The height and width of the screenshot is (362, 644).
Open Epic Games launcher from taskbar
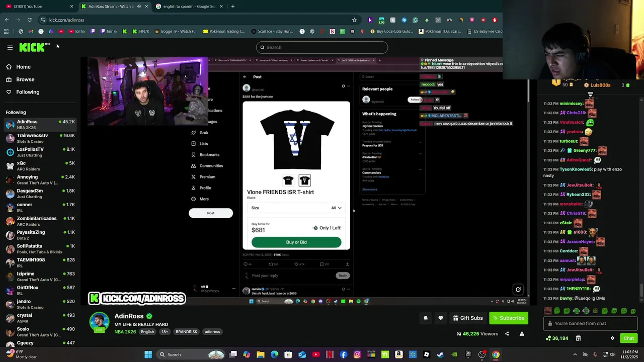pyautogui.click(x=468, y=354)
